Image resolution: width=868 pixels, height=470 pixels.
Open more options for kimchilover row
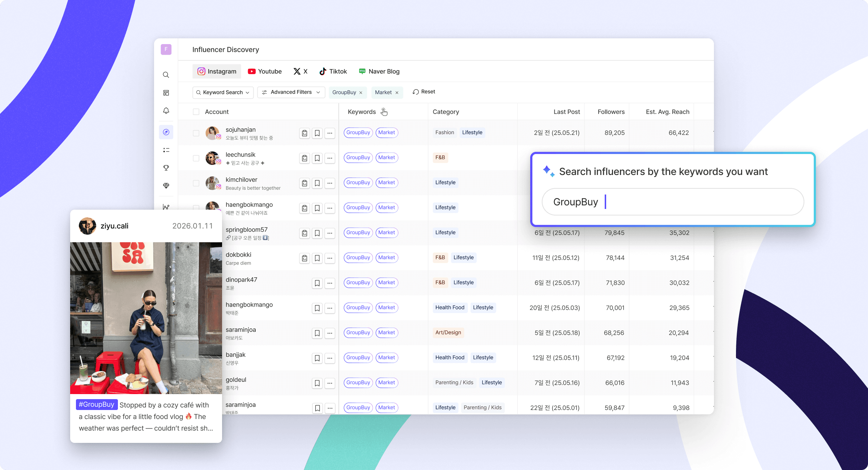tap(330, 183)
